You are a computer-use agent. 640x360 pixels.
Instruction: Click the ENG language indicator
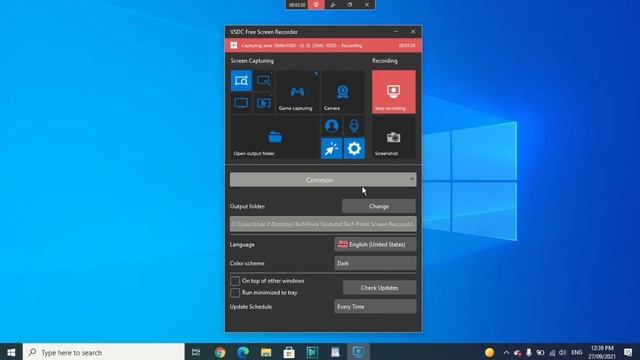[577, 352]
